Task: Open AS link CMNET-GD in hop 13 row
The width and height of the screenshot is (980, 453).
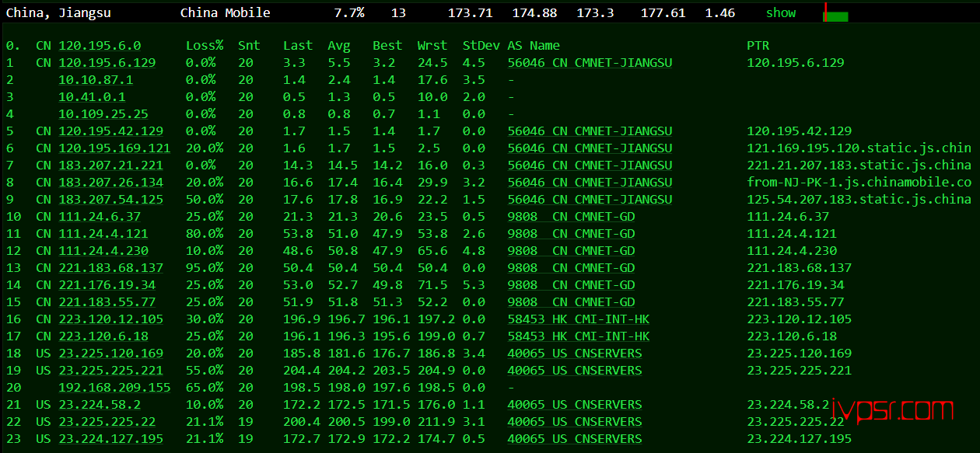Action: pyautogui.click(x=571, y=268)
